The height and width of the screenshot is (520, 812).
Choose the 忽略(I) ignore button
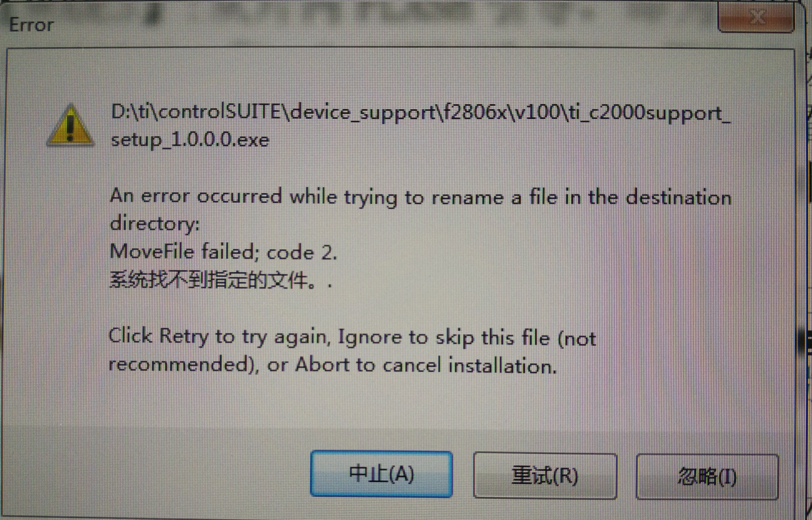pos(707,477)
